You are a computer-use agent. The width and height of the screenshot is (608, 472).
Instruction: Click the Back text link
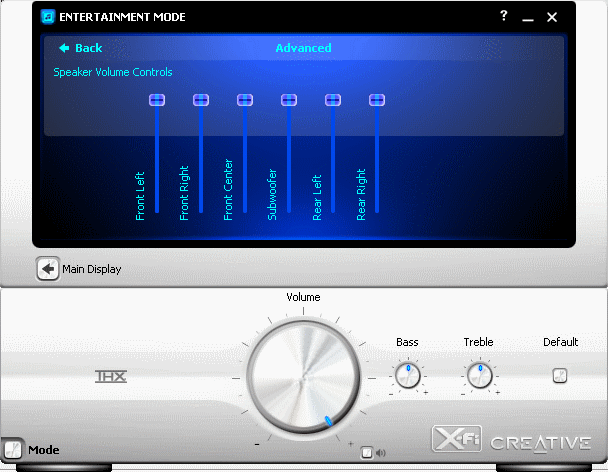88,48
